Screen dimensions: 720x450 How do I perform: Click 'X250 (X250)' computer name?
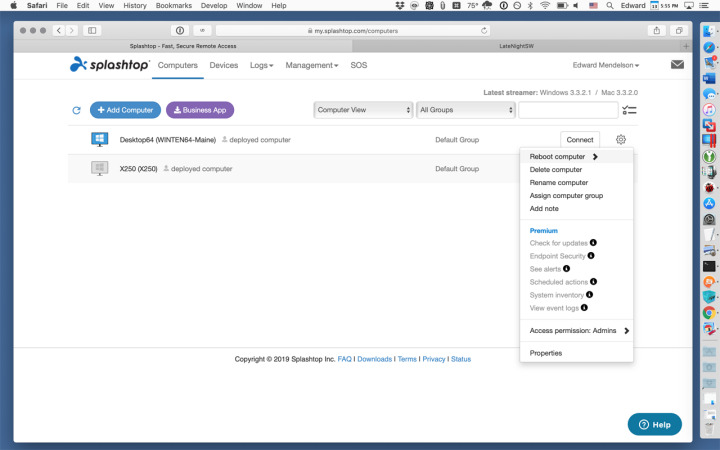coord(138,169)
